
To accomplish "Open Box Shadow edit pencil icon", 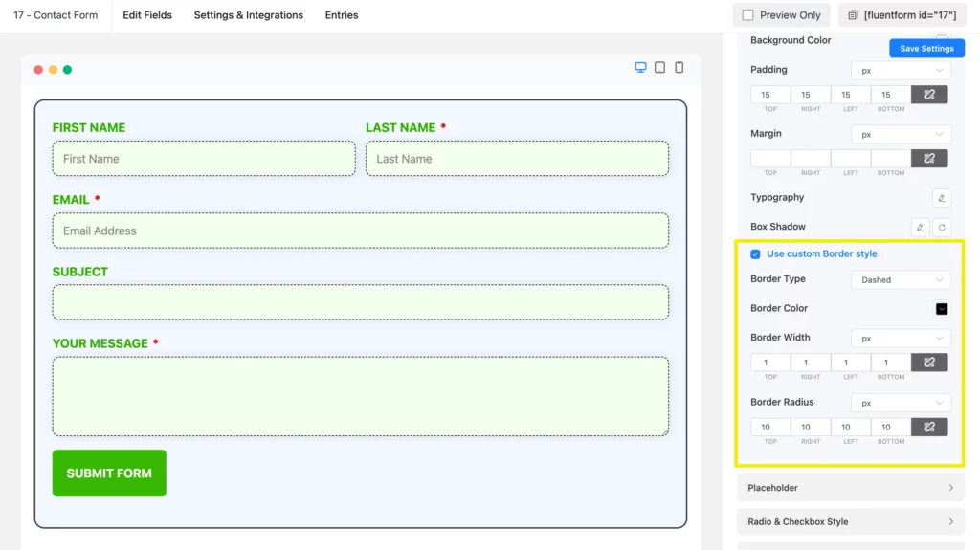I will [x=920, y=228].
